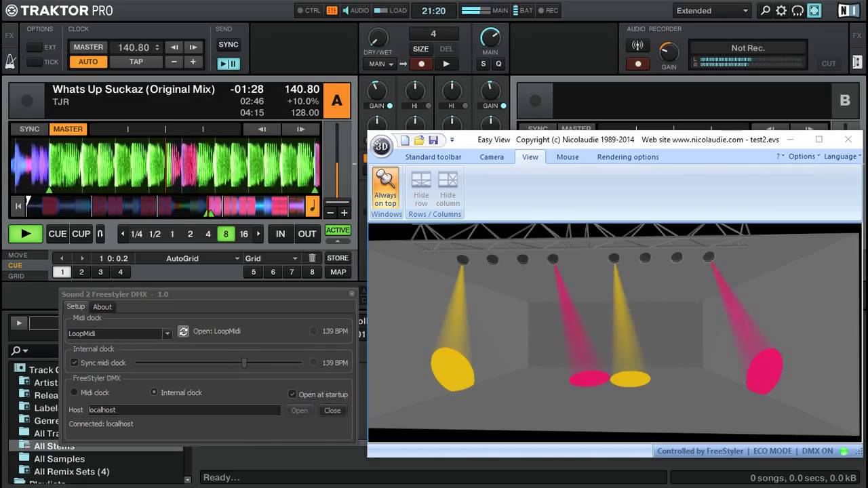Toggle loop ACTIVE button on Deck A

[x=338, y=230]
